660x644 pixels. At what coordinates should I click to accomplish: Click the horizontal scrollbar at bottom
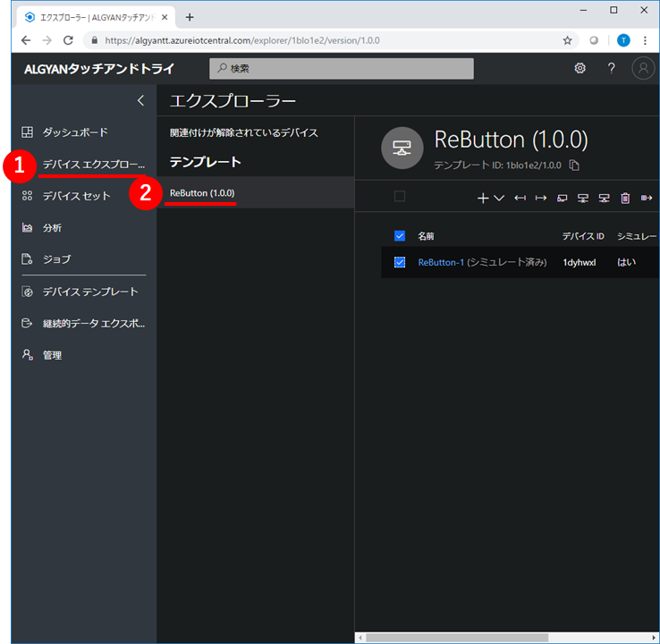[x=457, y=638]
